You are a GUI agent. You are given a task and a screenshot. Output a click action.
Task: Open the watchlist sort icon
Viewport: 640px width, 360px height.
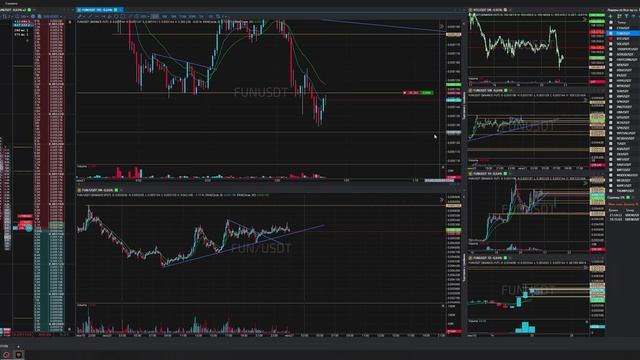pos(619,16)
